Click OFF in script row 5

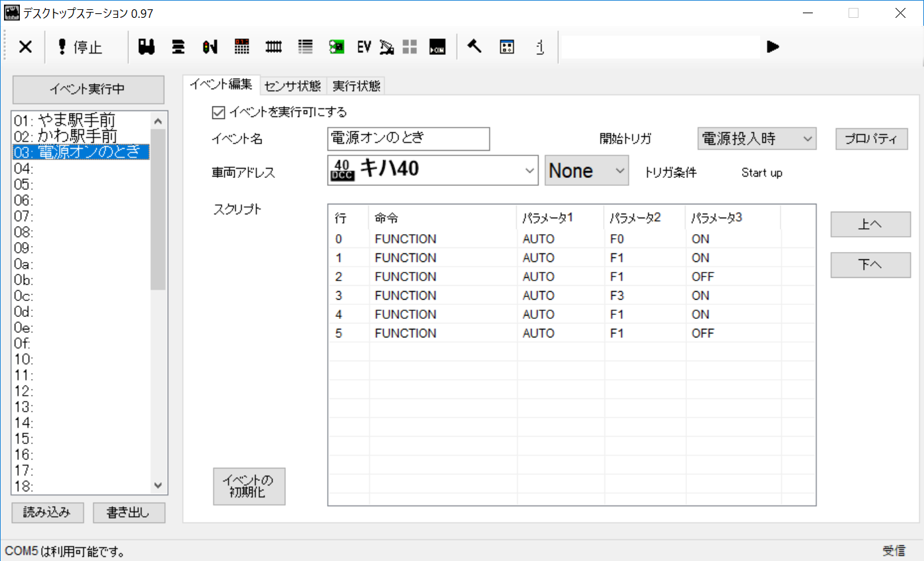(x=703, y=333)
